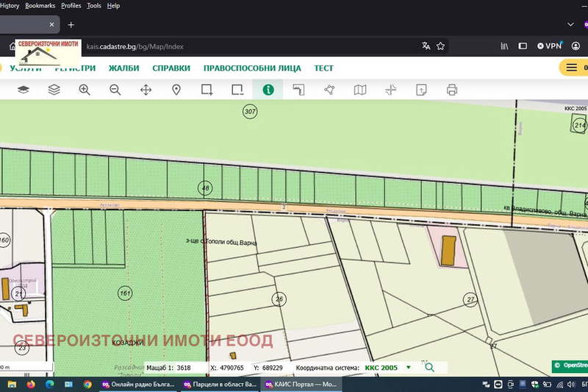This screenshot has width=588, height=392.
Task: Open the ЖАЛБИ menu
Action: 123,68
